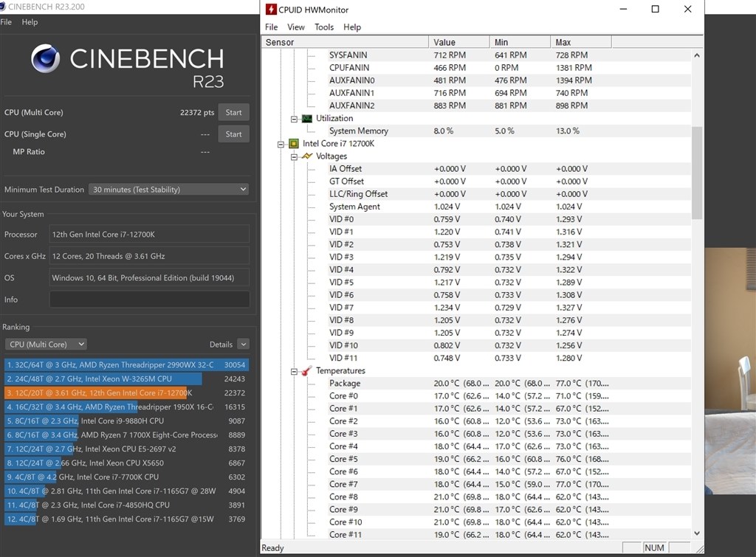Click the scroll up arrow in HWMonitor

pos(697,55)
